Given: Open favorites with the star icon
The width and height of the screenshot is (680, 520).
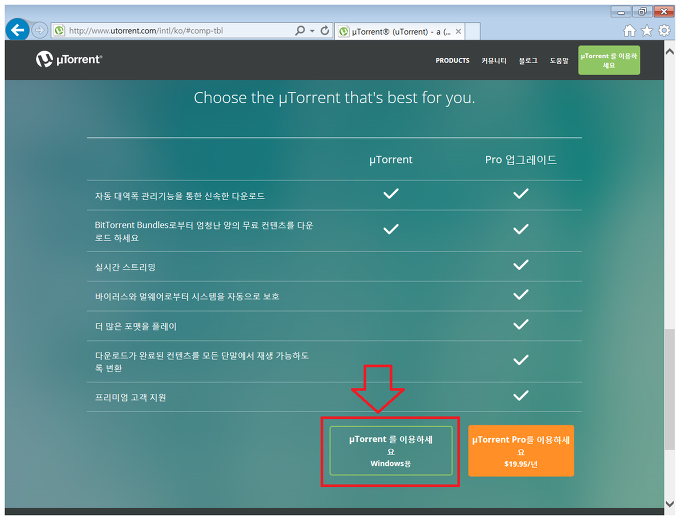Looking at the screenshot, I should [647, 31].
